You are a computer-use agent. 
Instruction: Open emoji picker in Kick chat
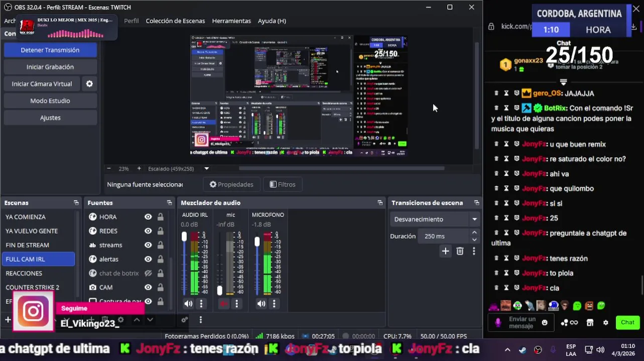pyautogui.click(x=545, y=322)
